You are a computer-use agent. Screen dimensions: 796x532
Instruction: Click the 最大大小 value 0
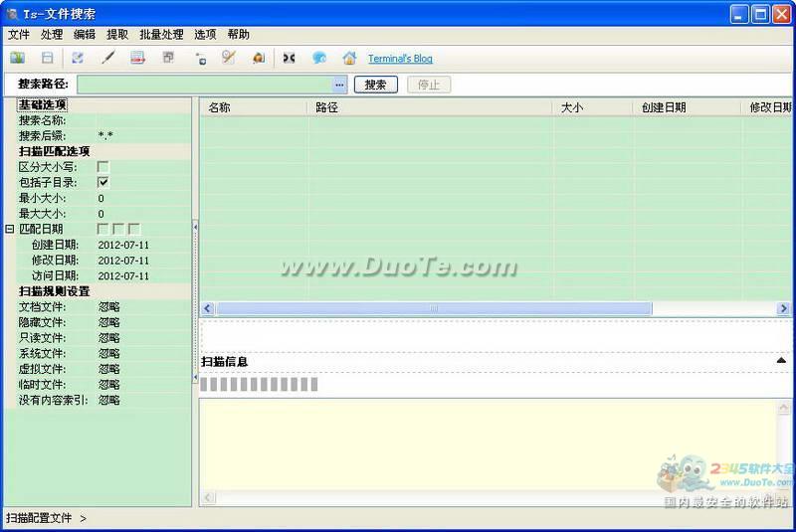point(101,214)
